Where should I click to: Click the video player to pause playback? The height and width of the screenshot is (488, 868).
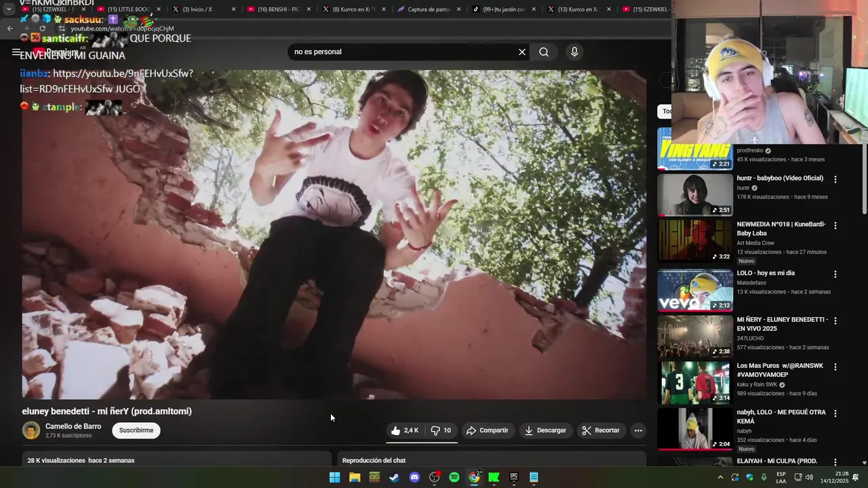point(334,235)
